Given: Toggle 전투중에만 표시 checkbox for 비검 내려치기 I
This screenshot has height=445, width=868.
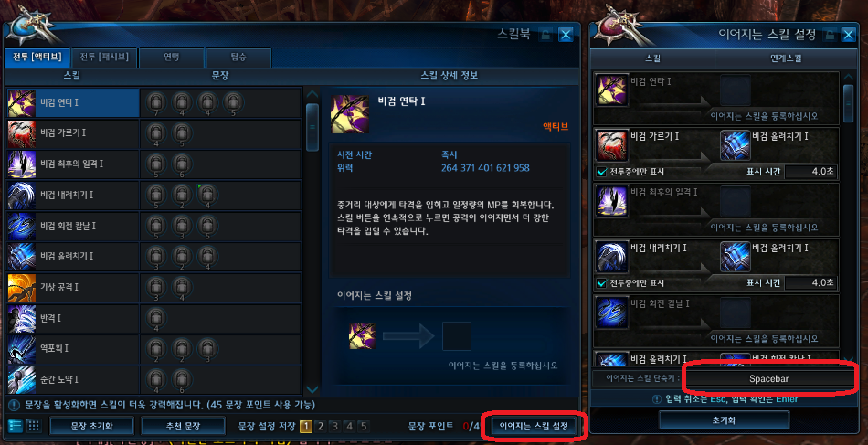Looking at the screenshot, I should tap(602, 283).
